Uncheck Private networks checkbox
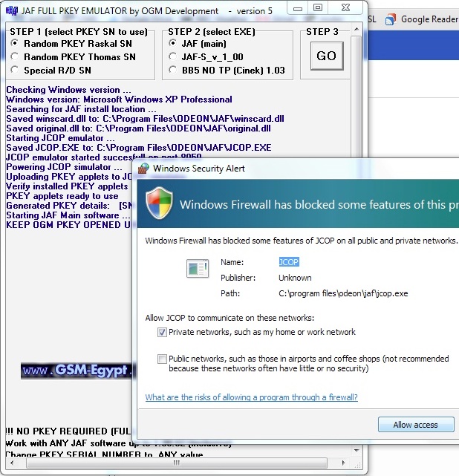This screenshot has height=476, width=459. pyautogui.click(x=162, y=332)
